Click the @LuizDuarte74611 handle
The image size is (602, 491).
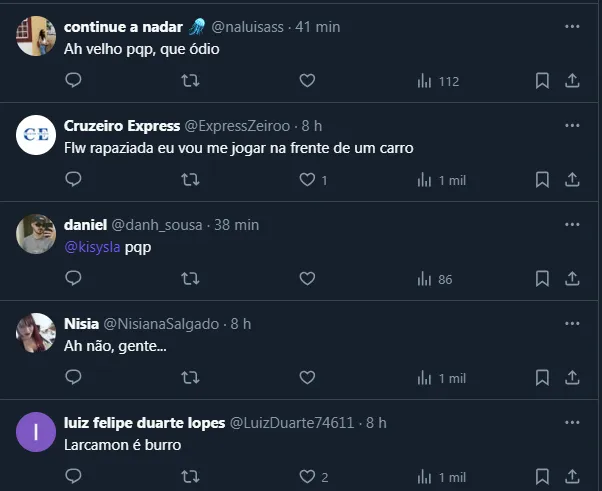pos(292,422)
